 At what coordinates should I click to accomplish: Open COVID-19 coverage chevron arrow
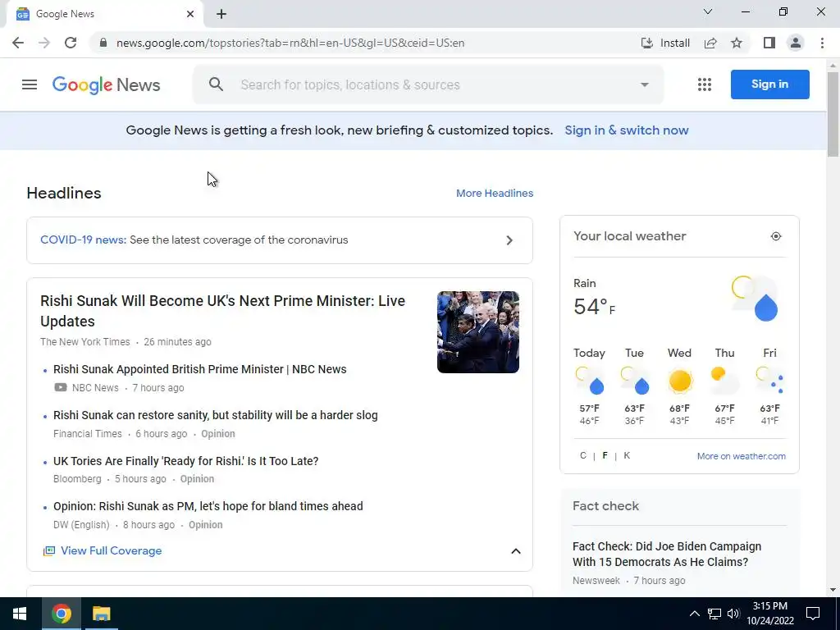pos(509,240)
